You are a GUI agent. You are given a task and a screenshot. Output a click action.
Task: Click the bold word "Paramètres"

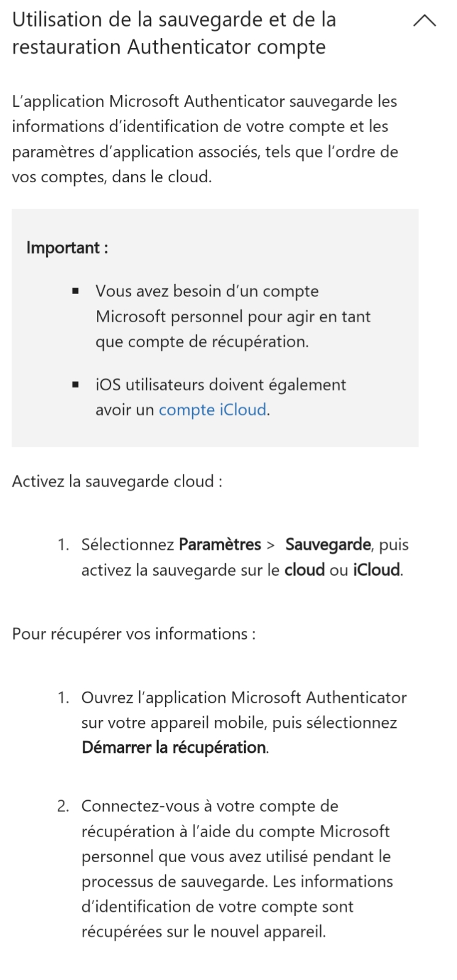[220, 544]
